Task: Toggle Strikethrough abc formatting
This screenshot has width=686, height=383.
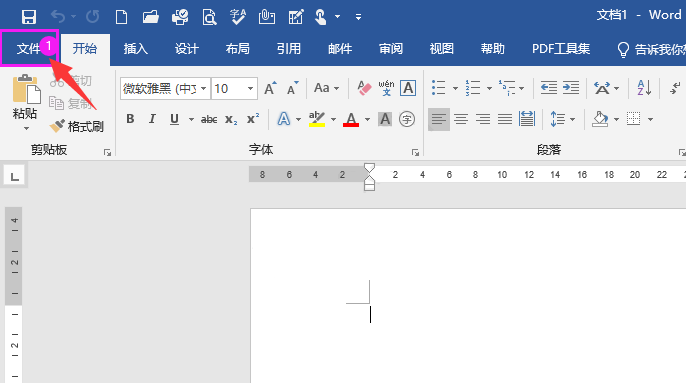Action: (209, 119)
